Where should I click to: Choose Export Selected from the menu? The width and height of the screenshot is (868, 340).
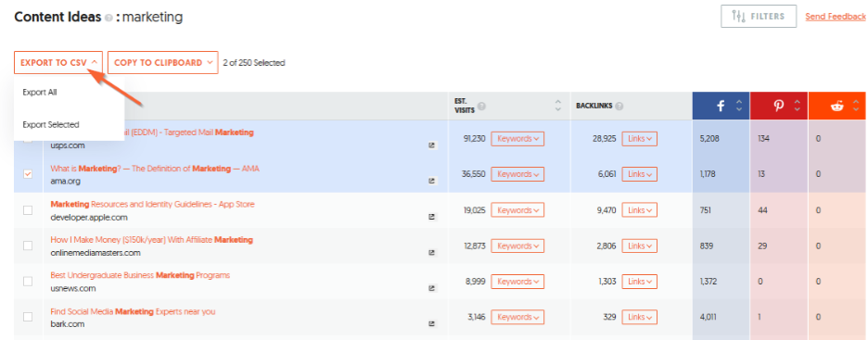[51, 125]
